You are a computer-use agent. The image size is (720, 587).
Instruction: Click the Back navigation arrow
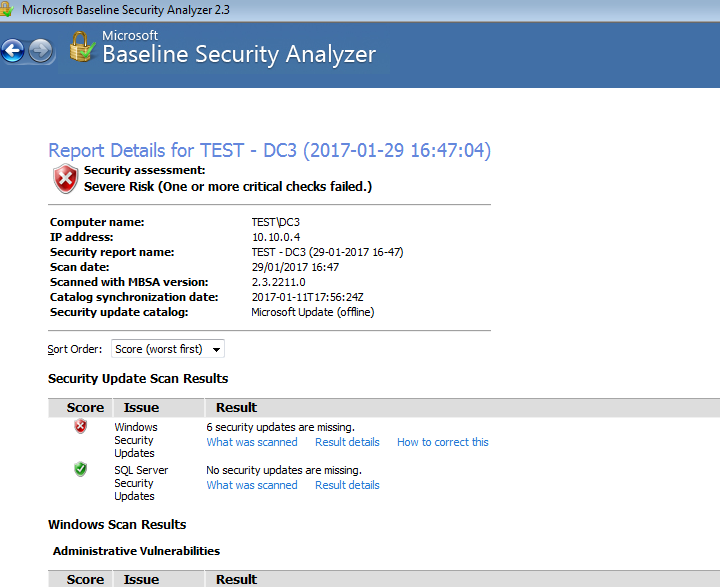pyautogui.click(x=13, y=51)
